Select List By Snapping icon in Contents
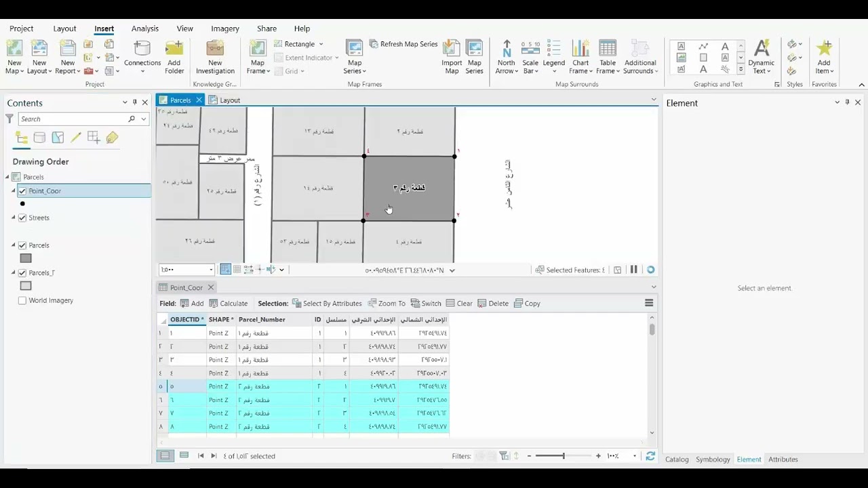 point(94,138)
